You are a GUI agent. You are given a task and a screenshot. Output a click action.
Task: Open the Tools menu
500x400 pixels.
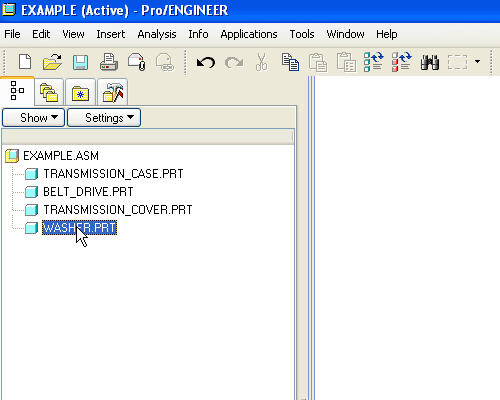point(302,34)
